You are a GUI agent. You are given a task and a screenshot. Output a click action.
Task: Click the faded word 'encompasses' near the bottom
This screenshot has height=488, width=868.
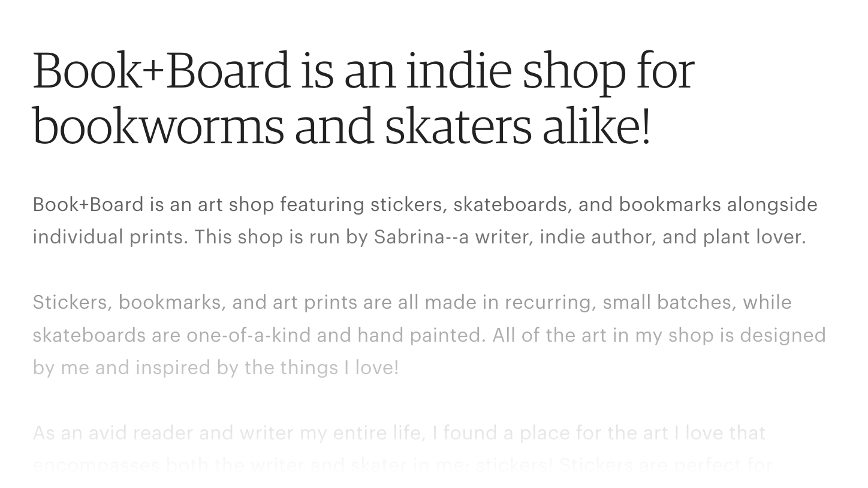coord(96,465)
